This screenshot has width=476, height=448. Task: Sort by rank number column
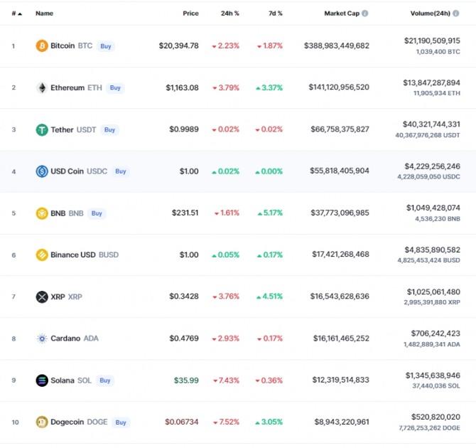point(16,14)
